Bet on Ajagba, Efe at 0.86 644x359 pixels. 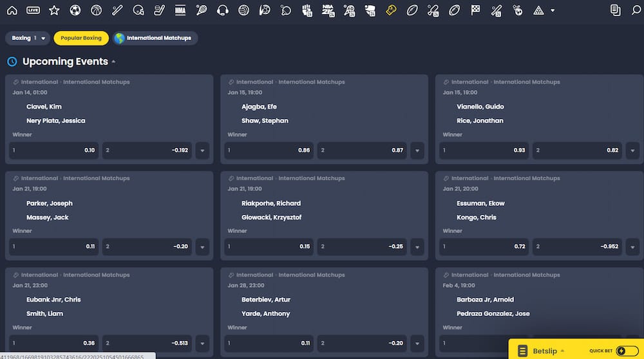pyautogui.click(x=269, y=151)
